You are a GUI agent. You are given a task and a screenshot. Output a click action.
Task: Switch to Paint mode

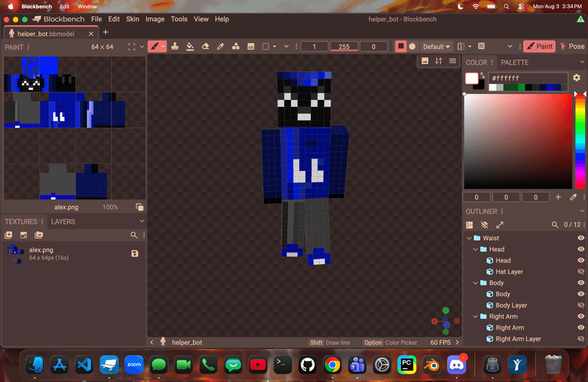click(540, 46)
